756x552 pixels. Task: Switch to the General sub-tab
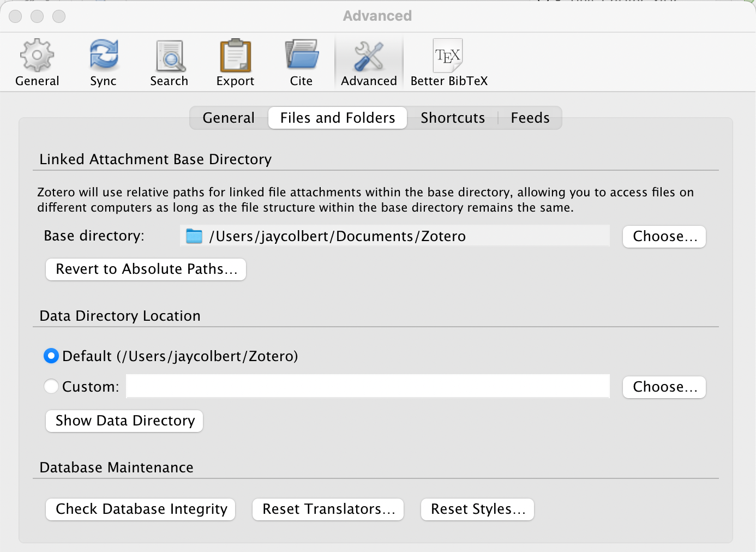coord(229,118)
